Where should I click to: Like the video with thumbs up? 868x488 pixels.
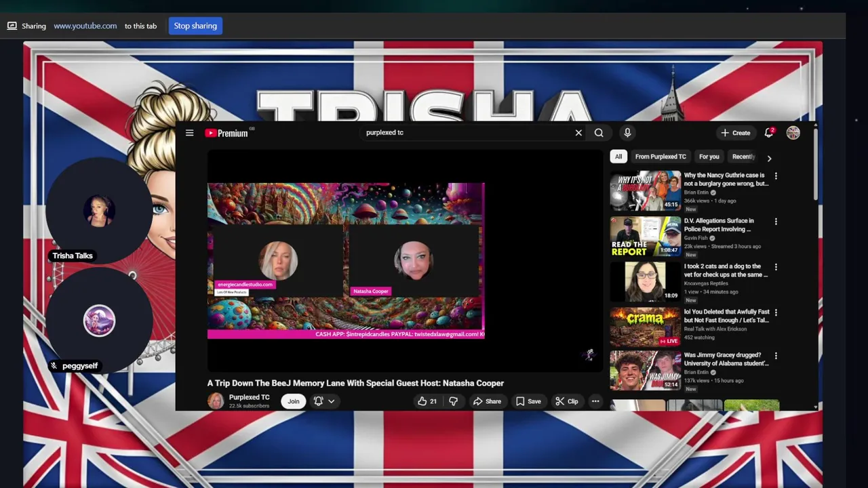[x=427, y=401]
